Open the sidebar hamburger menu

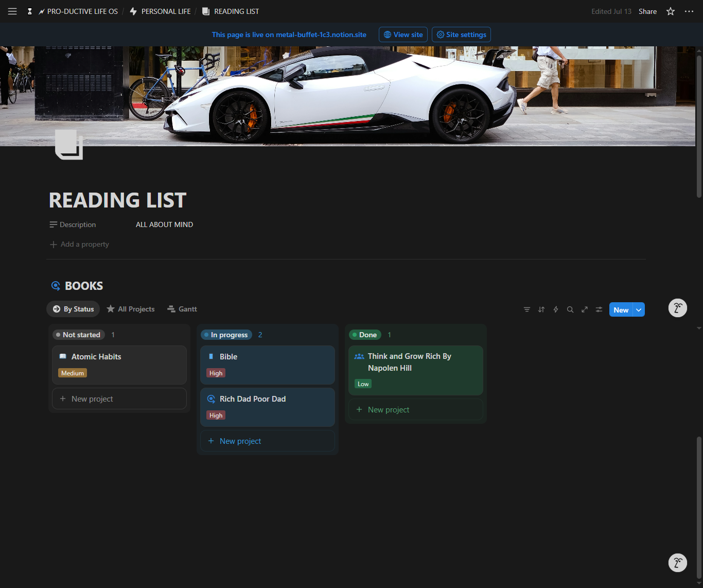pos(12,11)
